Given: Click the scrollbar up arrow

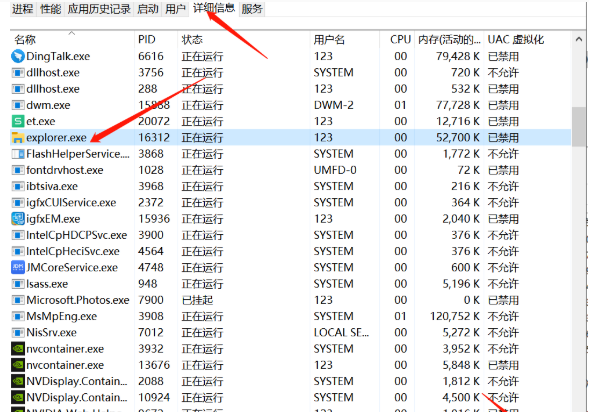Looking at the screenshot, I should [578, 39].
